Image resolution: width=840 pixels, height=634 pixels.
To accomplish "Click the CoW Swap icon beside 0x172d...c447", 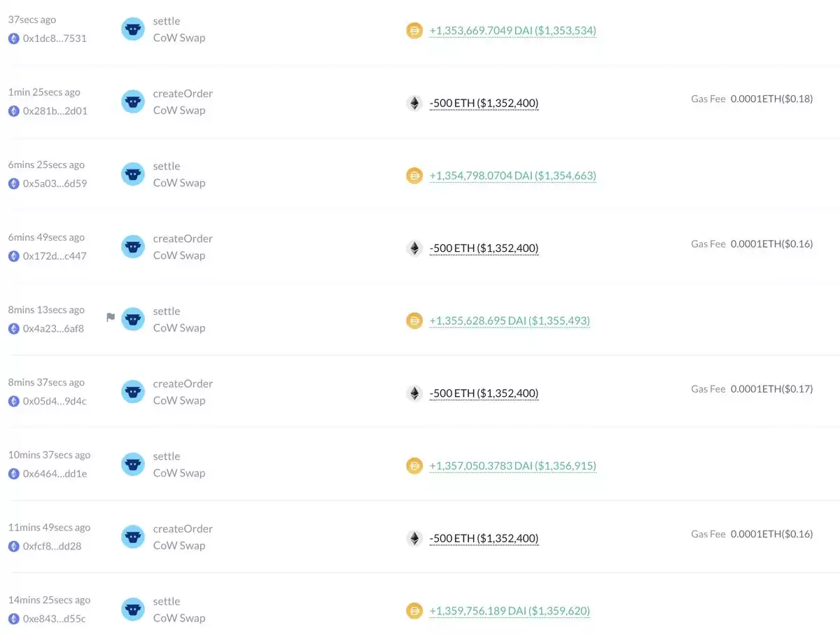I will (x=133, y=246).
